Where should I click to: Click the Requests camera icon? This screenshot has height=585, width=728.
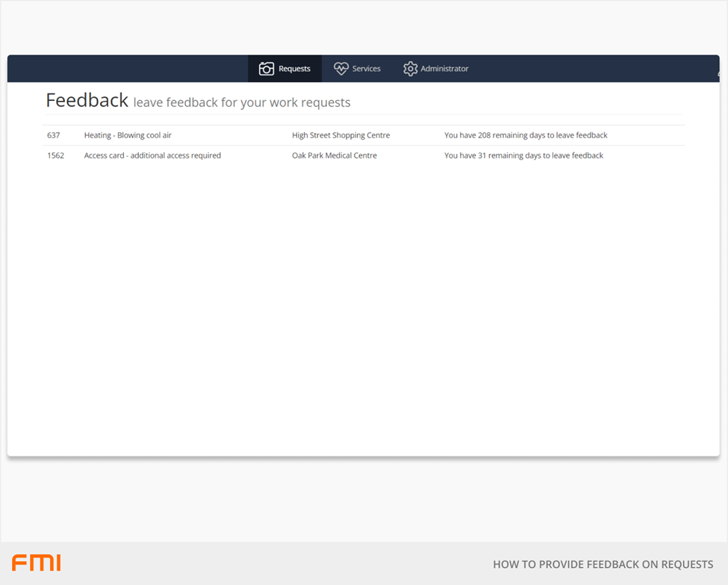pos(267,69)
